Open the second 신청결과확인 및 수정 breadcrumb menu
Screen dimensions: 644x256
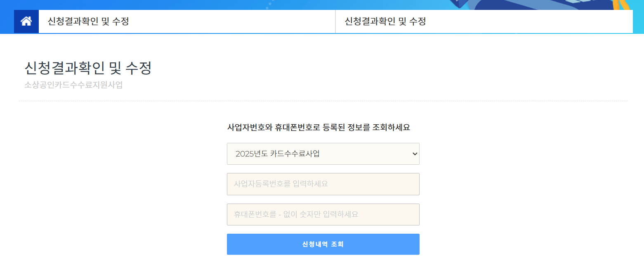point(484,21)
